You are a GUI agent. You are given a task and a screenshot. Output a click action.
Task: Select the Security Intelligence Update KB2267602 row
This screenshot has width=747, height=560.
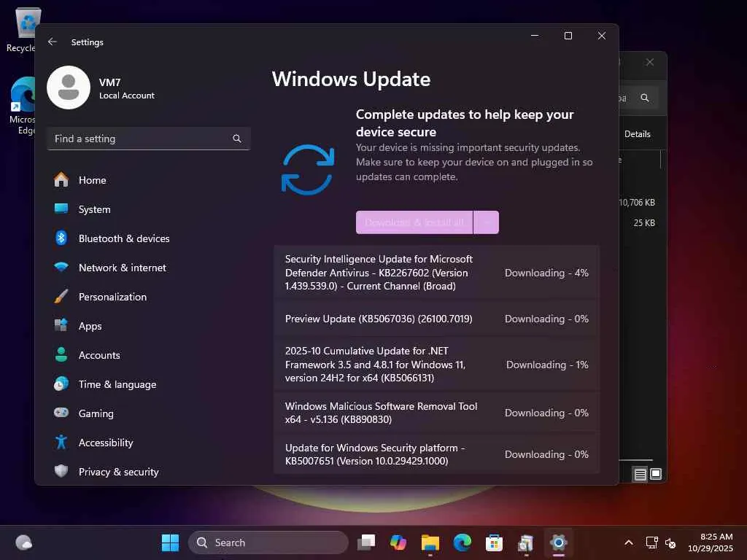pos(436,273)
